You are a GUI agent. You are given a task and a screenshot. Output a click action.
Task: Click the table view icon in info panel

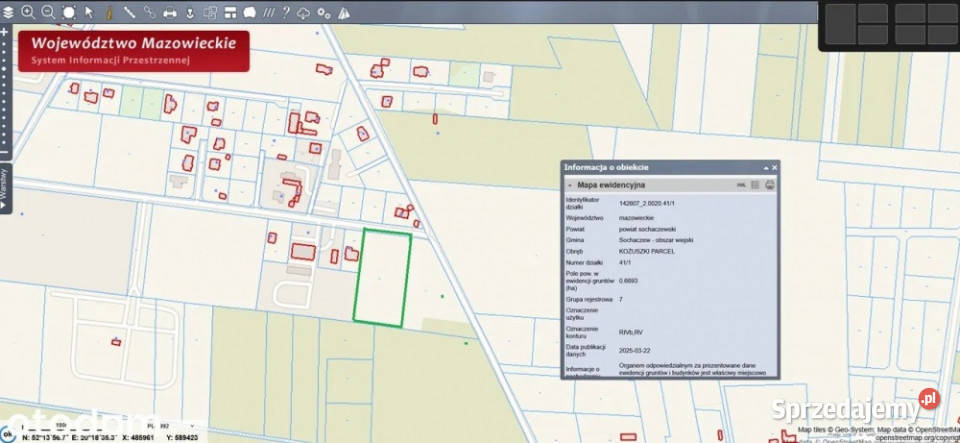tap(756, 185)
